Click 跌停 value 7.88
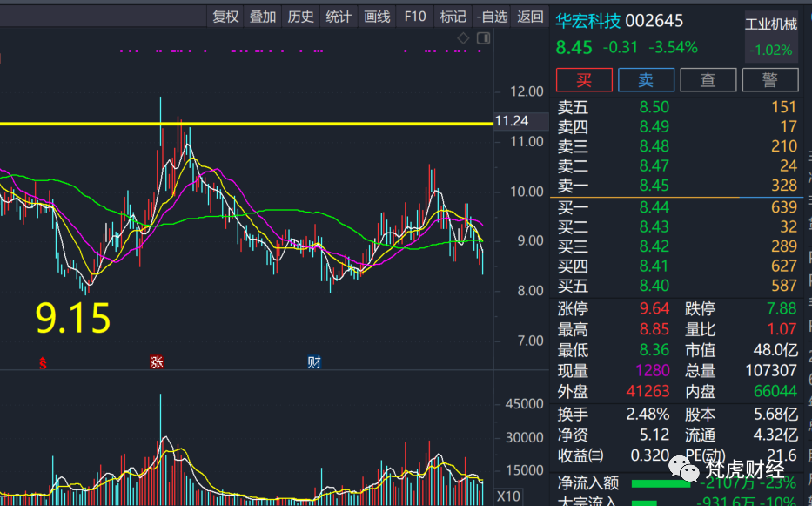Image resolution: width=812 pixels, height=506 pixels. (782, 308)
